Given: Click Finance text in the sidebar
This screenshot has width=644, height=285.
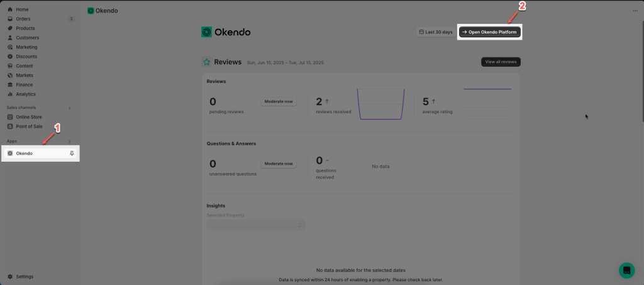Looking at the screenshot, I should [x=25, y=84].
